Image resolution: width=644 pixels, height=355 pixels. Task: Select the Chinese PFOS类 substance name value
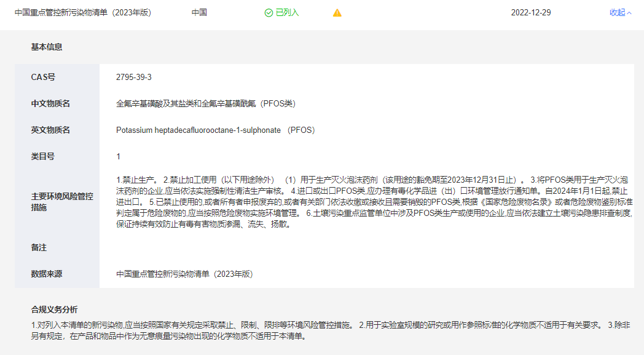pos(205,104)
